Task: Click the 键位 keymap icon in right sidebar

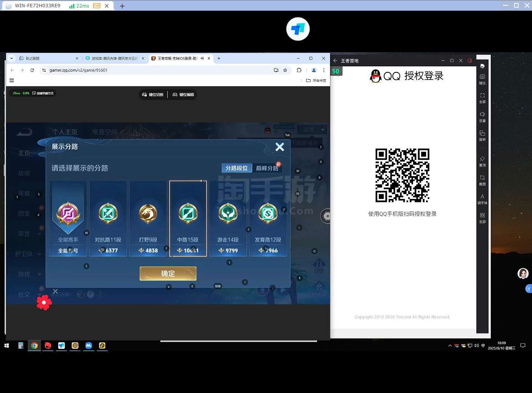Action: 482,79
